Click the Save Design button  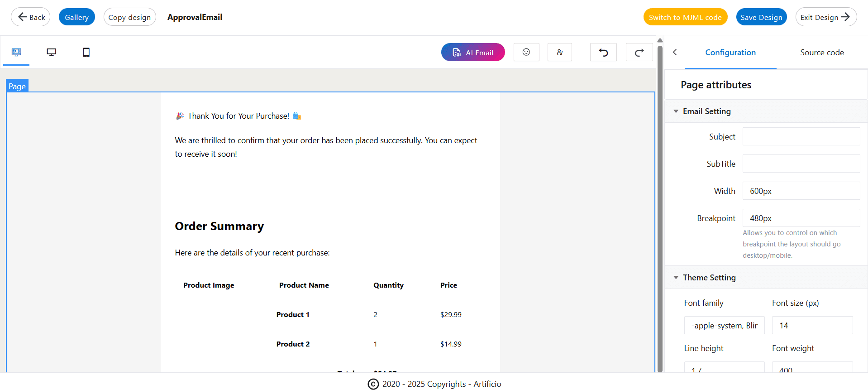(x=761, y=17)
